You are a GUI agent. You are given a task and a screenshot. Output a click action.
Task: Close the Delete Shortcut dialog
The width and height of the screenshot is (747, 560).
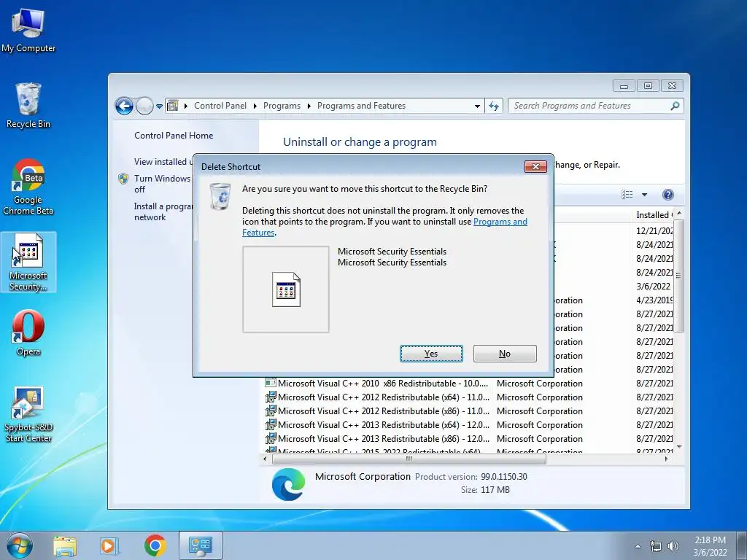[x=535, y=166]
